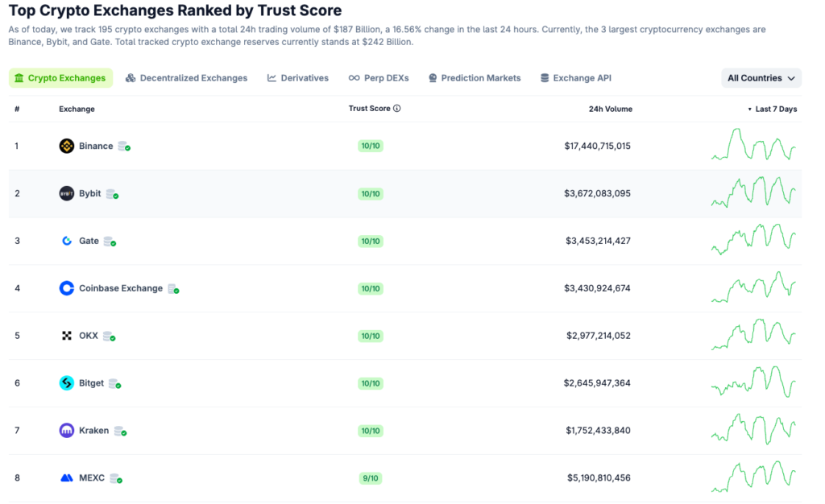Click the Kraken logo icon
The height and width of the screenshot is (504, 825).
67,431
